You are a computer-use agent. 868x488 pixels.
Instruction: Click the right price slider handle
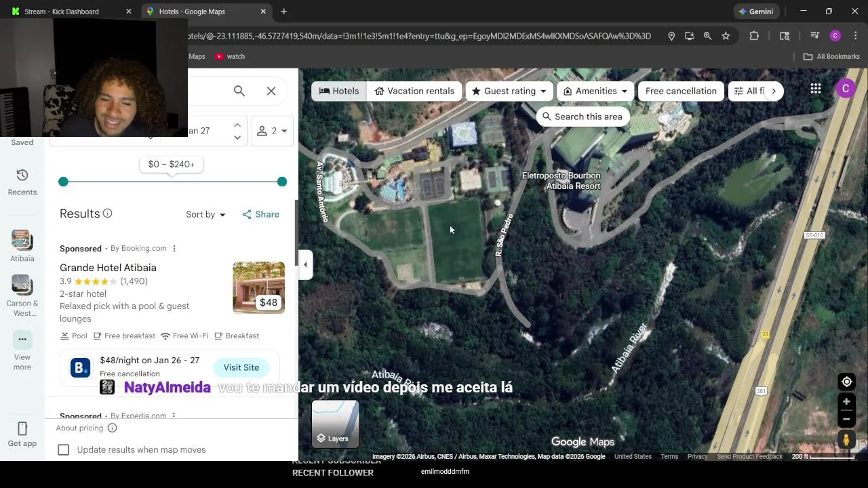282,182
